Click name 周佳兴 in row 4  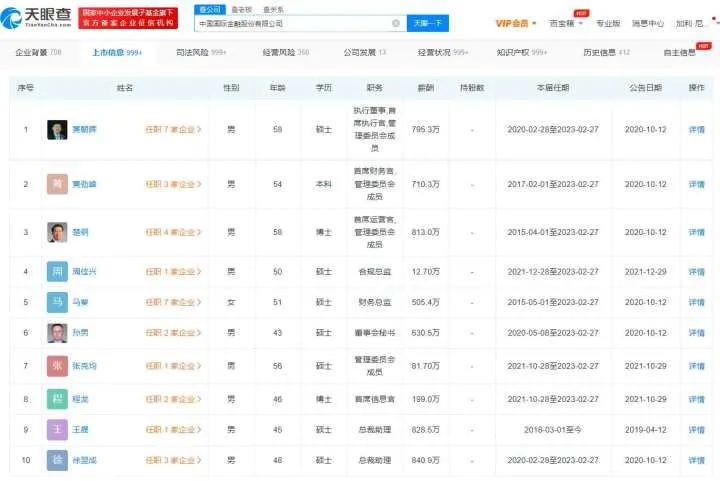click(x=84, y=272)
